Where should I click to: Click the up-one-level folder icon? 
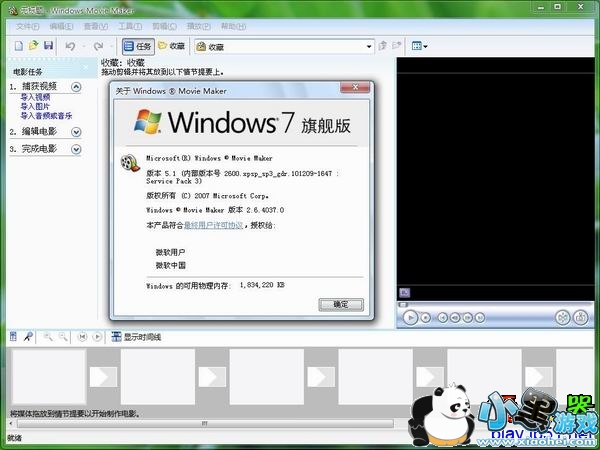(x=382, y=46)
